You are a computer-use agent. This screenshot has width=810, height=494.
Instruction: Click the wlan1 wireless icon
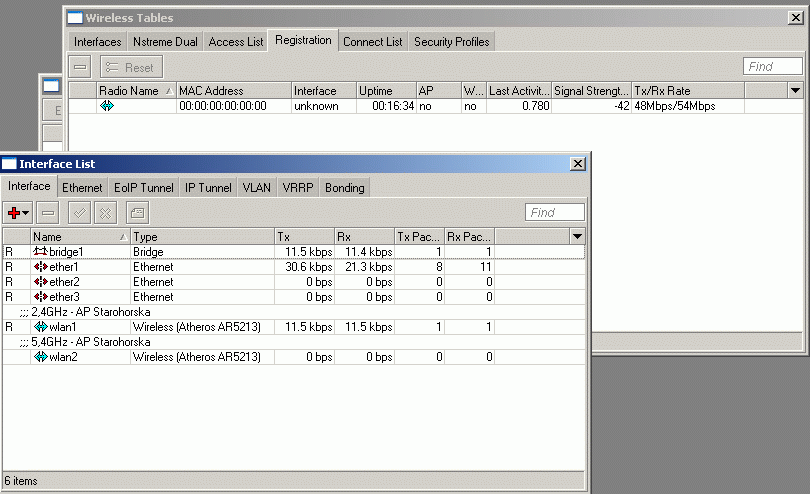[40, 327]
